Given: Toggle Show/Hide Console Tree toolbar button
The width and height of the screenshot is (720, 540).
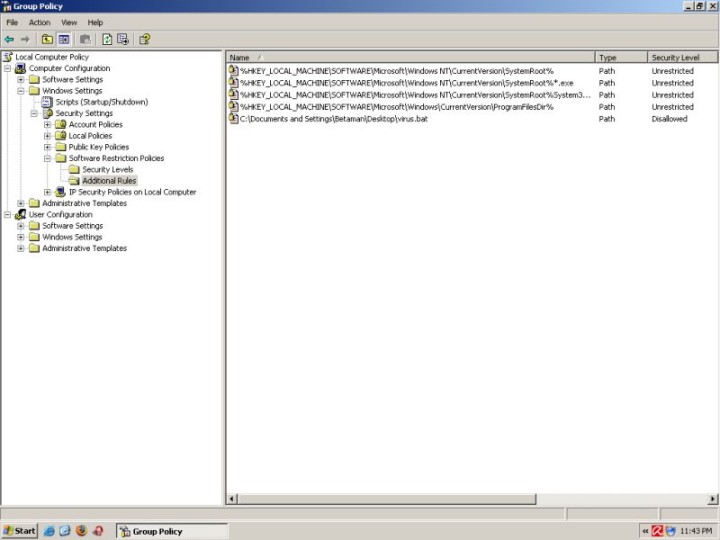Looking at the screenshot, I should click(x=64, y=39).
